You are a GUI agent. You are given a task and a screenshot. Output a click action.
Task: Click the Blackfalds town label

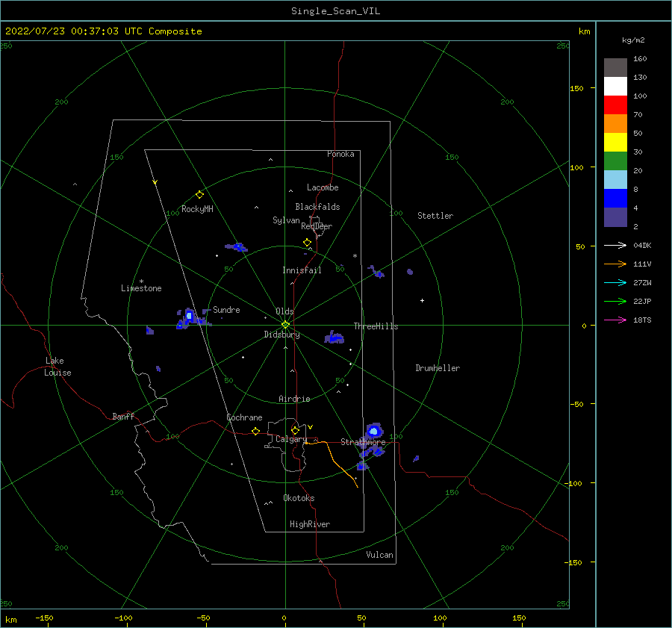pos(317,207)
